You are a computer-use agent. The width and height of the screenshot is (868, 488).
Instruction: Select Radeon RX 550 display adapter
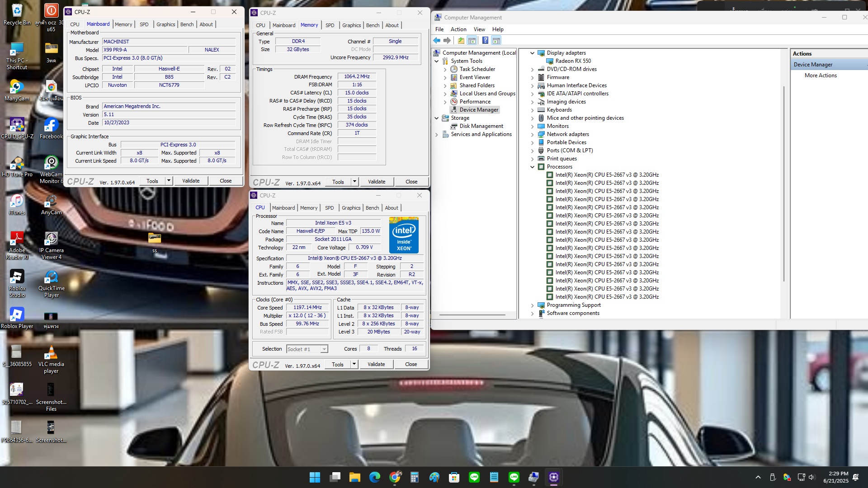click(x=573, y=61)
